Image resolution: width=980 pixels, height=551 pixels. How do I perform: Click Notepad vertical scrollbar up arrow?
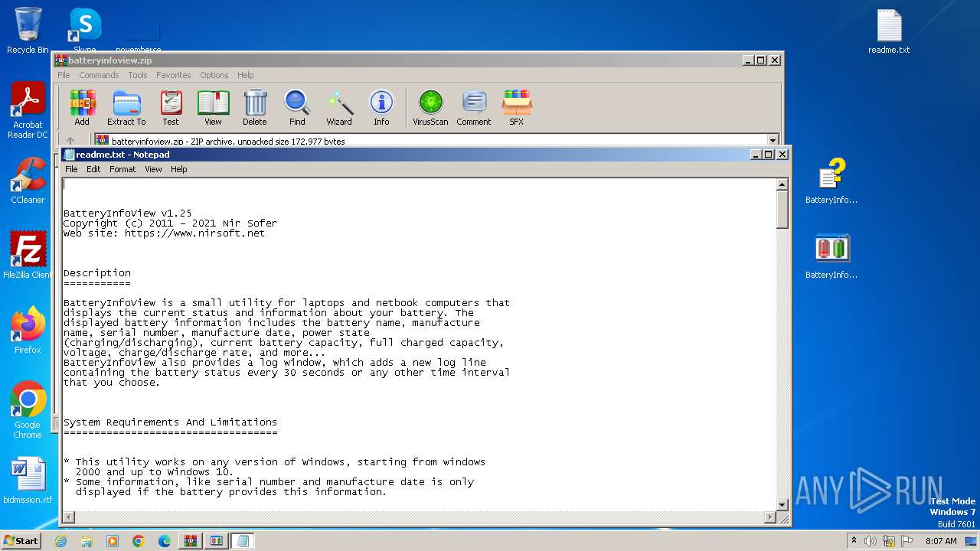pyautogui.click(x=782, y=184)
